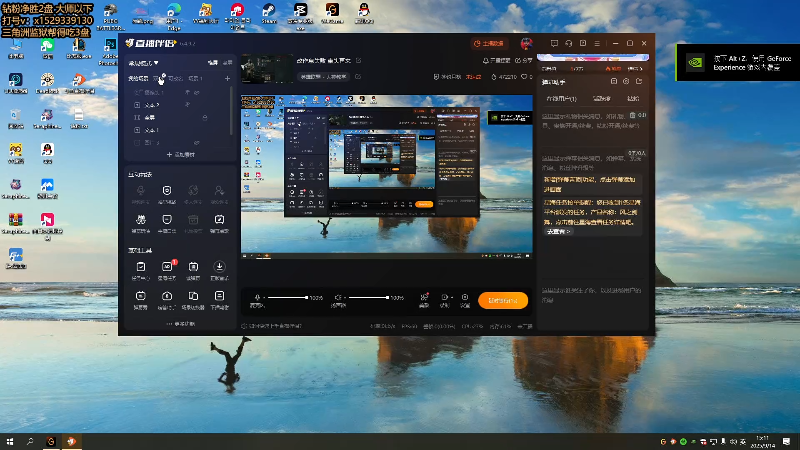This screenshot has height=450, width=800.
Task: Click the save-like icon in the danmaku assistant header
Action: coord(614,81)
